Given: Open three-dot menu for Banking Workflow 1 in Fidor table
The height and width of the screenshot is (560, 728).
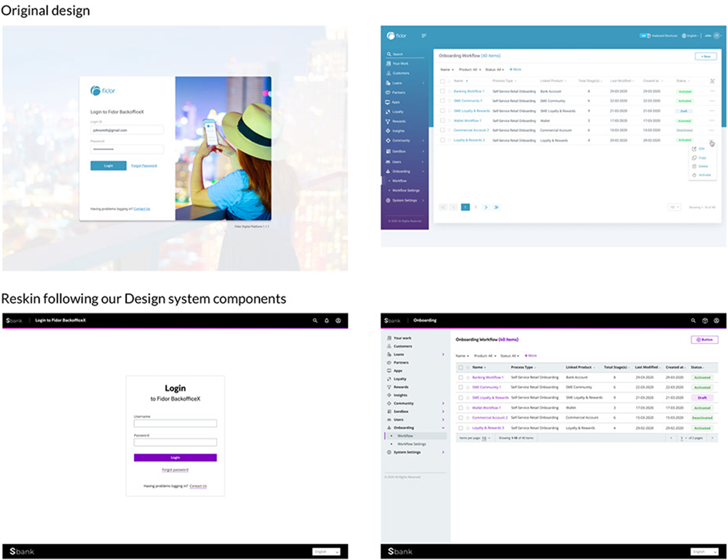Looking at the screenshot, I should pos(712,91).
